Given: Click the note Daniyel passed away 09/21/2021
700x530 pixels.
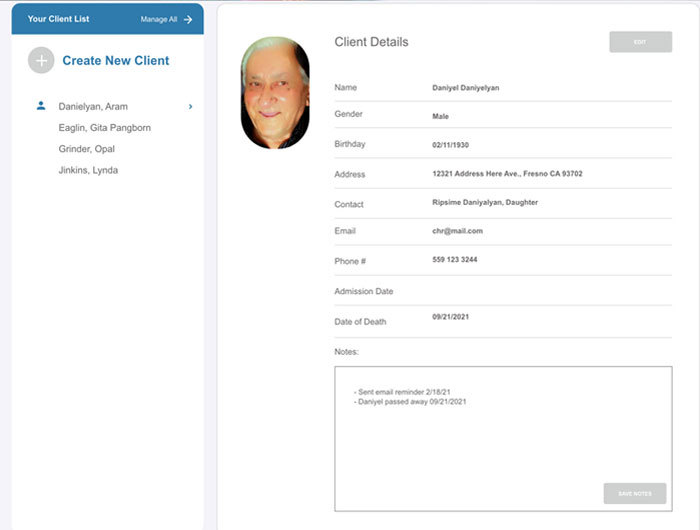Looking at the screenshot, I should (410, 401).
